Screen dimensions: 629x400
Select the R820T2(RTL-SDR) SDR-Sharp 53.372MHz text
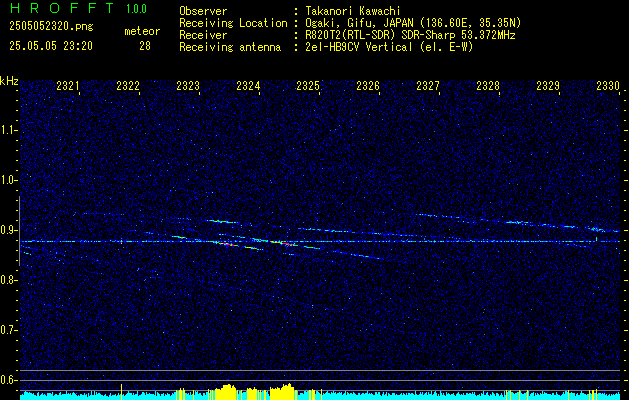pyautogui.click(x=410, y=35)
